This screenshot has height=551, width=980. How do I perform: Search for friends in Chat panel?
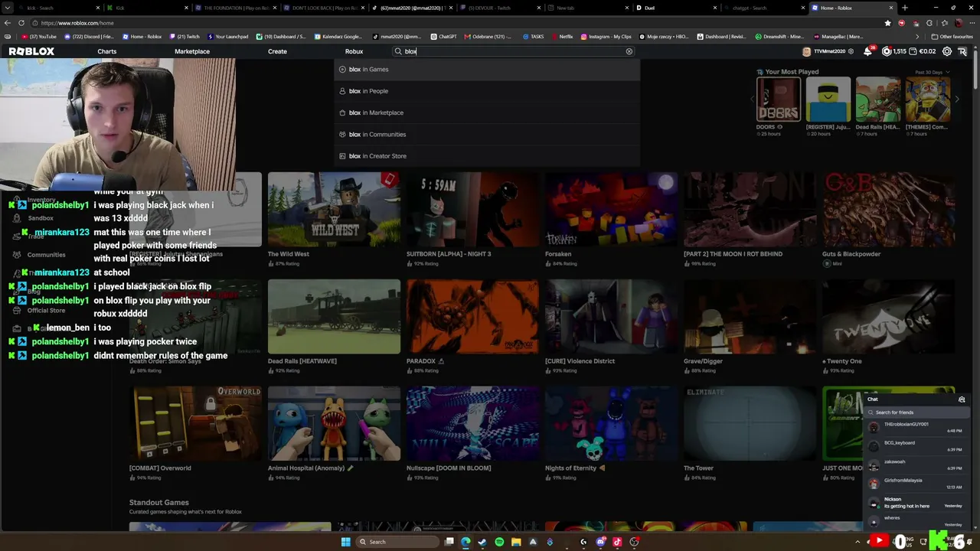pos(917,412)
